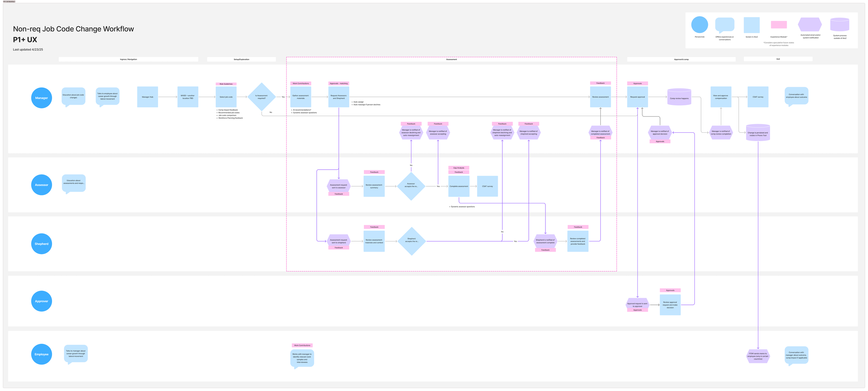Image resolution: width=868 pixels, height=391 pixels.
Task: Select the Manager is notified of assessor accepting hexagon
Action: tap(438, 132)
